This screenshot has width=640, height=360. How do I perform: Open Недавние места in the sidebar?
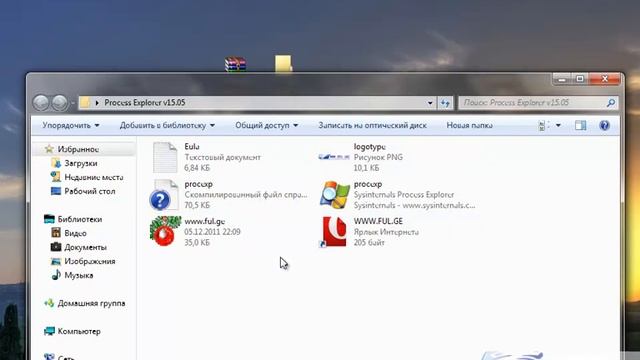tap(94, 177)
